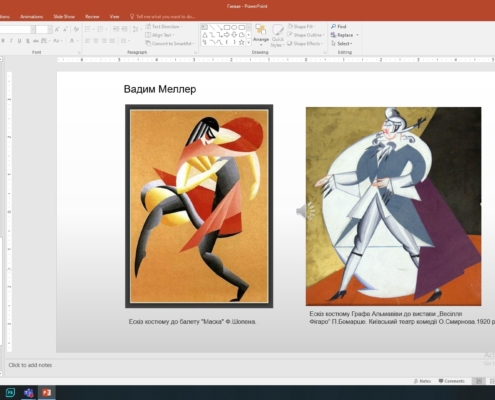The image size is (495, 400).
Task: Select the Elbow Connector shape
Action: (x=212, y=35)
